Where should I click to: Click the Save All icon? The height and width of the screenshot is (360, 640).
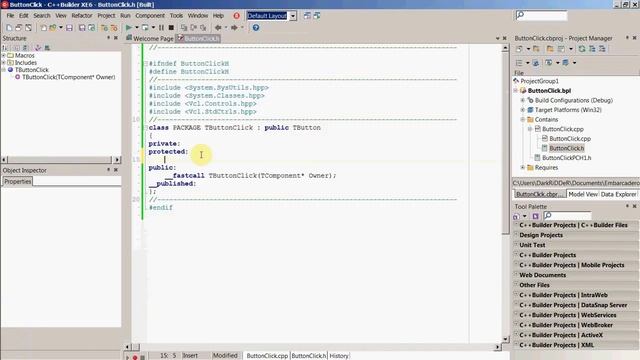tap(82, 28)
